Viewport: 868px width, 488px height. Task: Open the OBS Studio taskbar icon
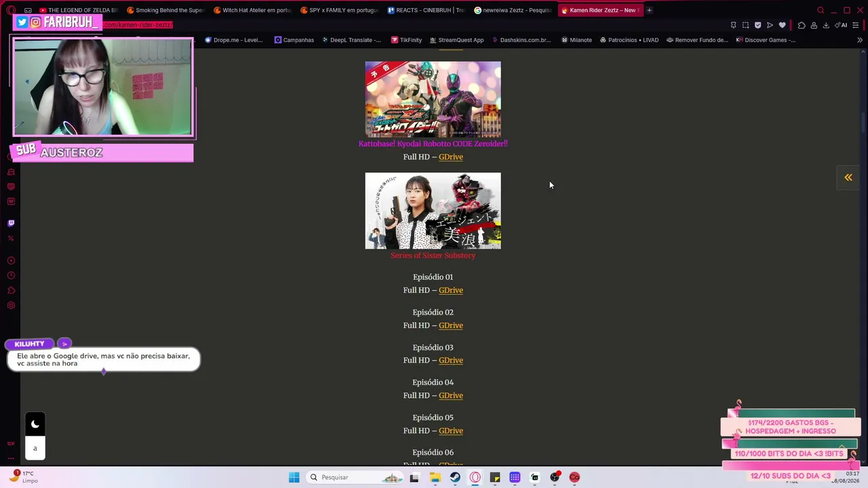pyautogui.click(x=555, y=477)
